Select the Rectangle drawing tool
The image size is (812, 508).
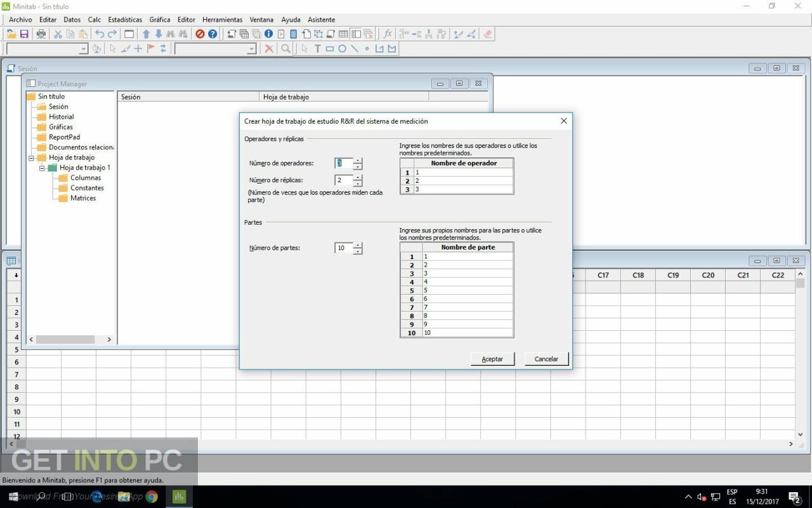pos(330,49)
